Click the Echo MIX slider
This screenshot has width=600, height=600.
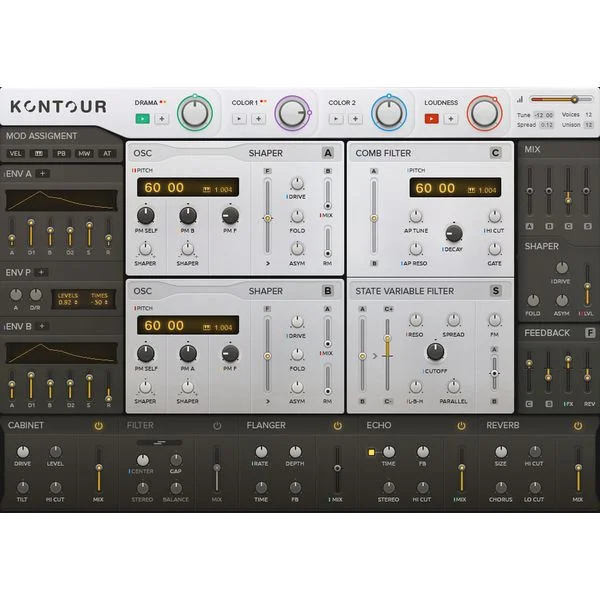coord(461,470)
